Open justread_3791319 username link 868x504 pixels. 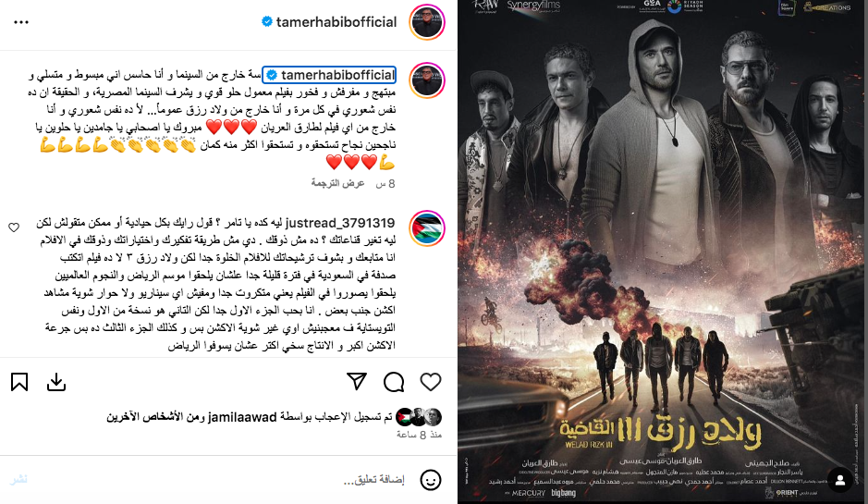pyautogui.click(x=340, y=223)
